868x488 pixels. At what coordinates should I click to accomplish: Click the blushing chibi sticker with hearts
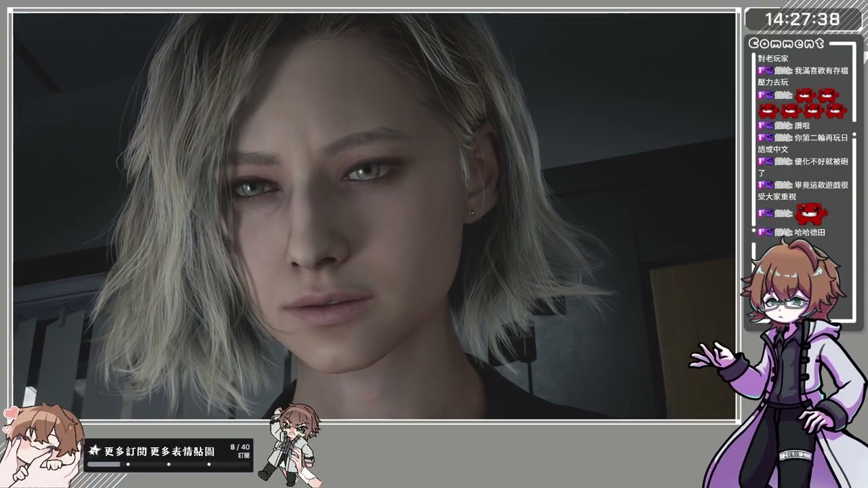pyautogui.click(x=41, y=444)
